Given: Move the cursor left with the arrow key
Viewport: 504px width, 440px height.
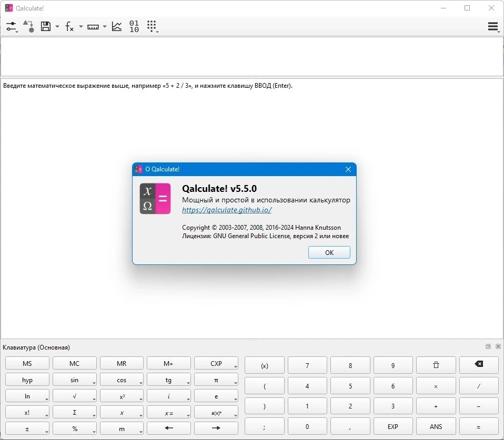Looking at the screenshot, I should point(168,428).
